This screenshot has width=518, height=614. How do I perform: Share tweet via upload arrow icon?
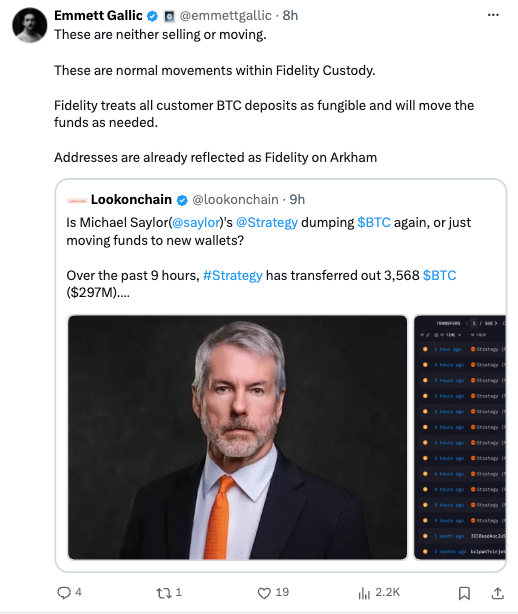tap(497, 593)
